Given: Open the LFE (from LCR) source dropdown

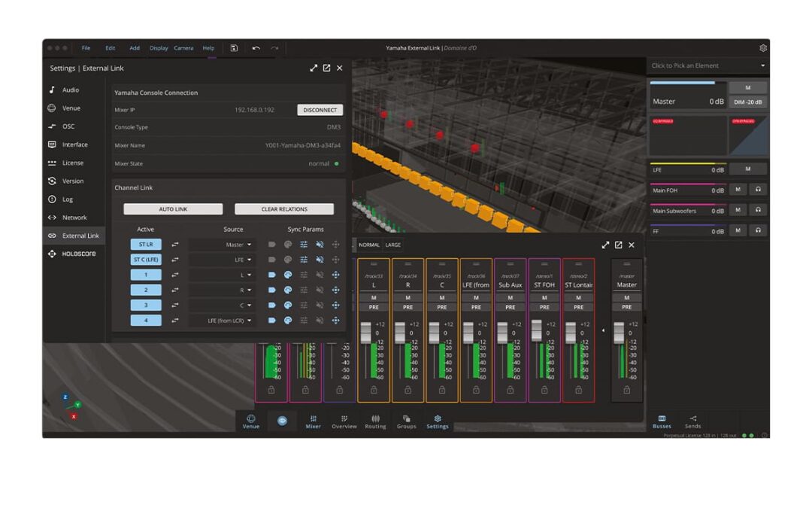Looking at the screenshot, I should (221, 321).
